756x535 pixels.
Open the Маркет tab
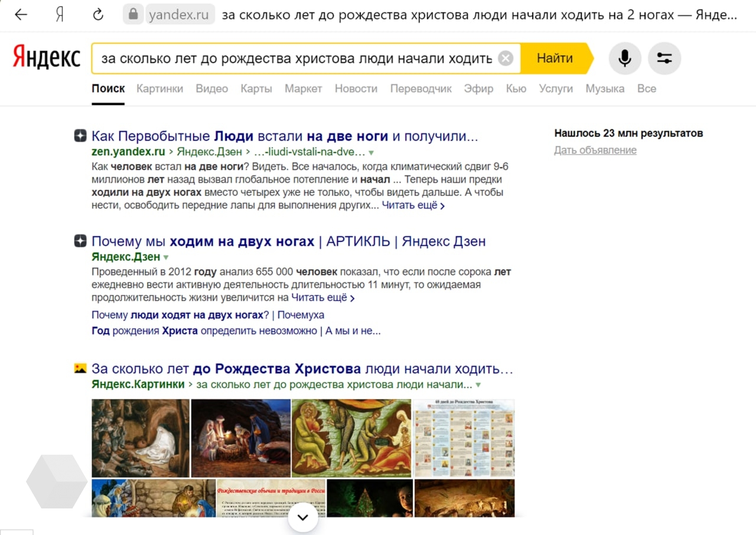pyautogui.click(x=304, y=89)
